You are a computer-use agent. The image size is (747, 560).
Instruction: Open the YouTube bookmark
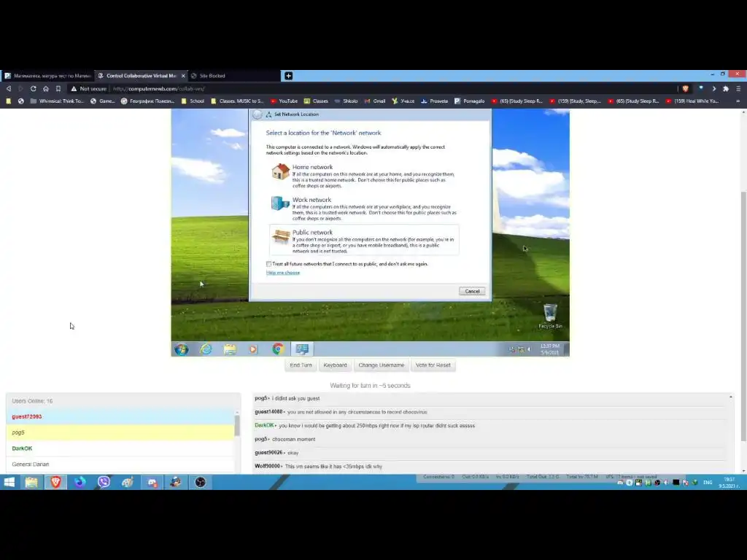click(x=284, y=101)
